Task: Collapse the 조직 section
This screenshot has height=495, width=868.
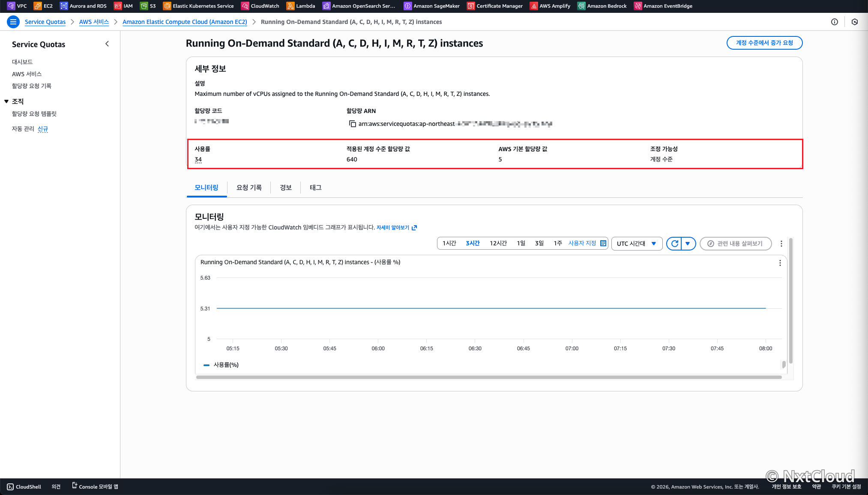Action: point(6,101)
